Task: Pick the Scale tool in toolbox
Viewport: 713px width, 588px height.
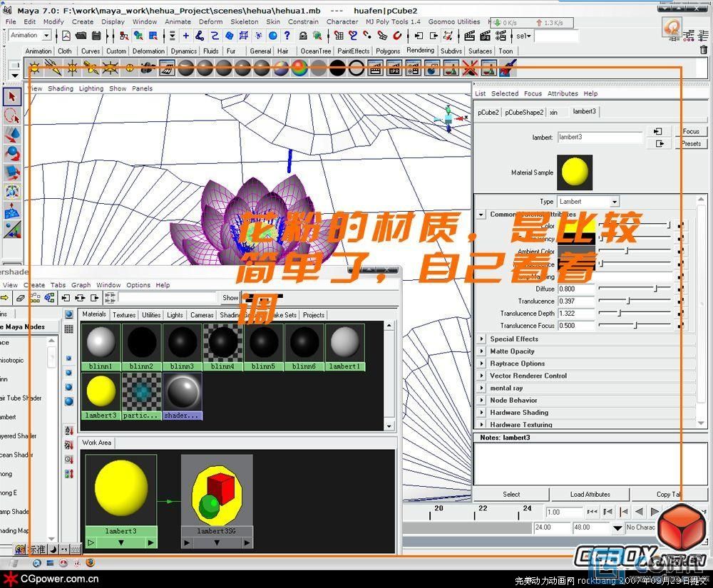Action: [12, 172]
